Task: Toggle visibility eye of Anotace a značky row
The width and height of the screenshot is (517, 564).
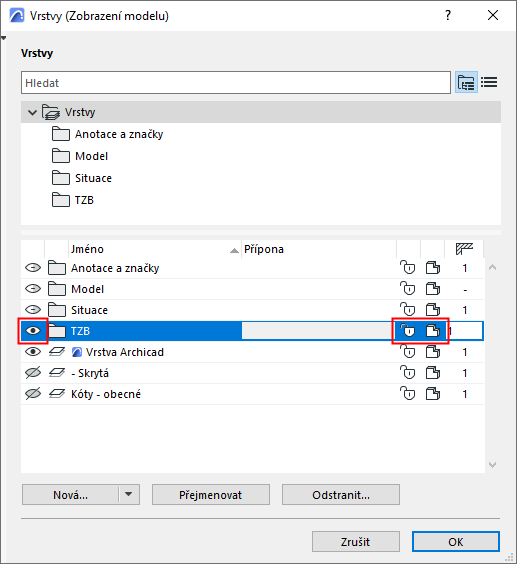Action: point(33,268)
